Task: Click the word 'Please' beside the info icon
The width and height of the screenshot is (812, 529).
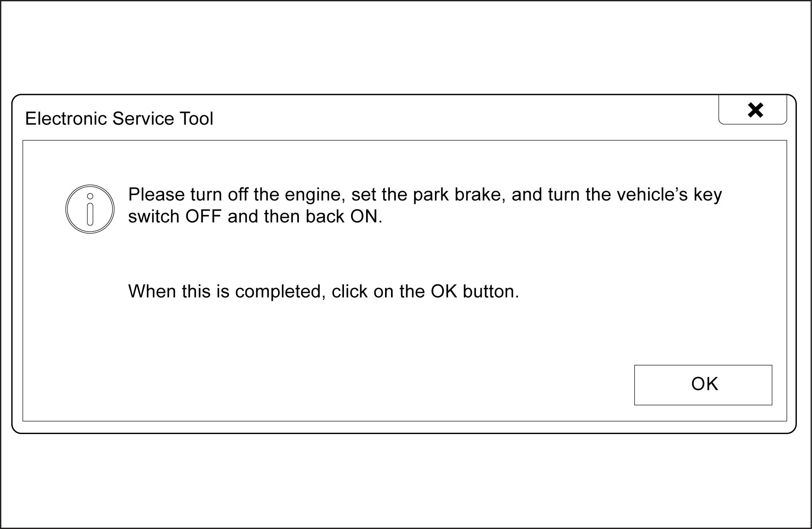Action: click(x=156, y=195)
